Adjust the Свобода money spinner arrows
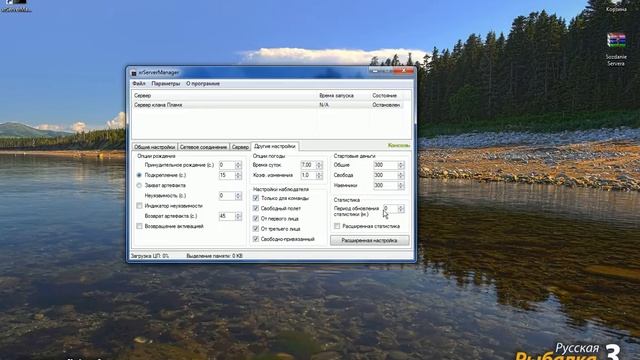This screenshot has width=640, height=360. click(401, 175)
